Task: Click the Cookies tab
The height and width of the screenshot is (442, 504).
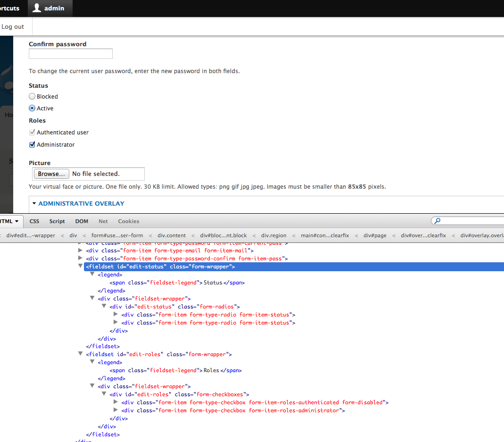Action: click(128, 221)
